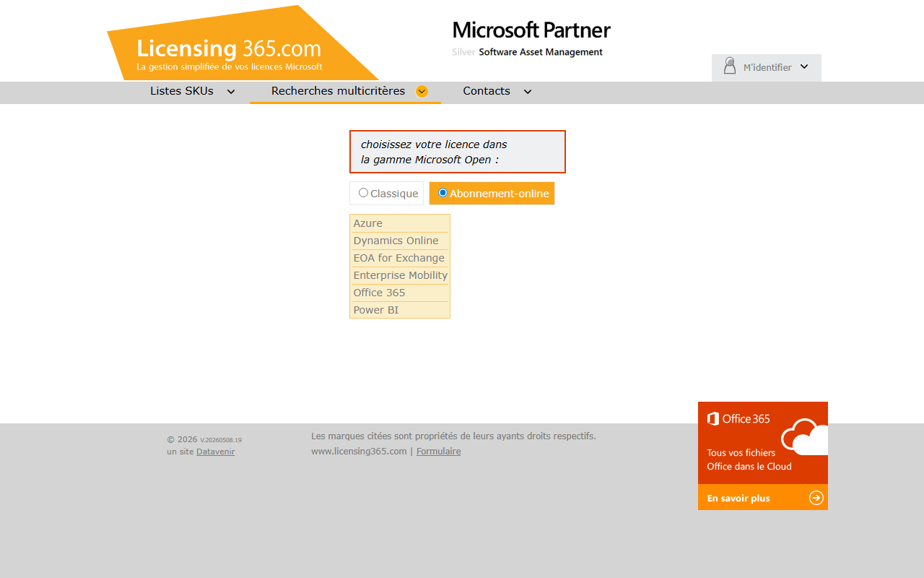The image size is (924, 578).
Task: Open the Formulaire link in the footer
Action: (x=438, y=452)
